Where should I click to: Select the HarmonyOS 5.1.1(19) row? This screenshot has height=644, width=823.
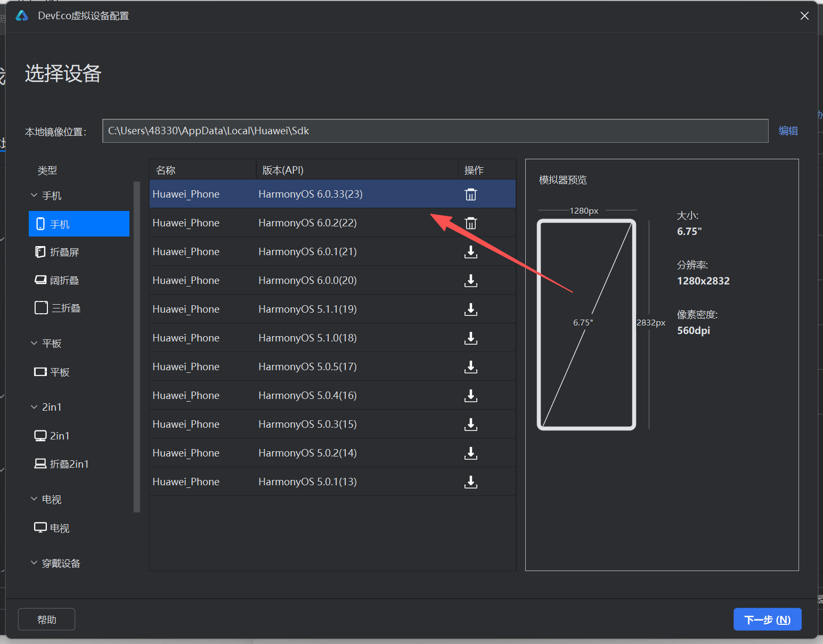point(332,309)
